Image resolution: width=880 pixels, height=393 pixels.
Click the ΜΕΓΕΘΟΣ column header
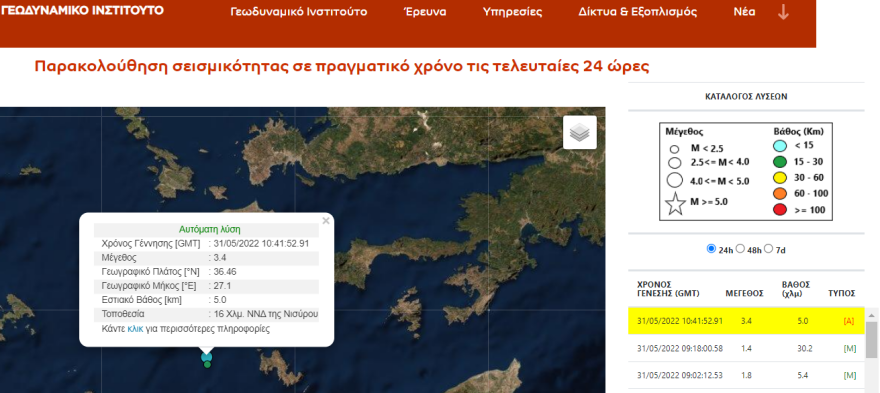[x=745, y=293]
